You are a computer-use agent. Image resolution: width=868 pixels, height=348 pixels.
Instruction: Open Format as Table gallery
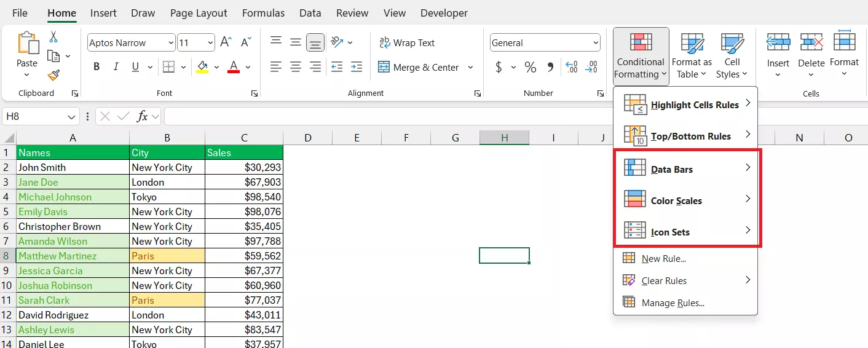pyautogui.click(x=692, y=56)
